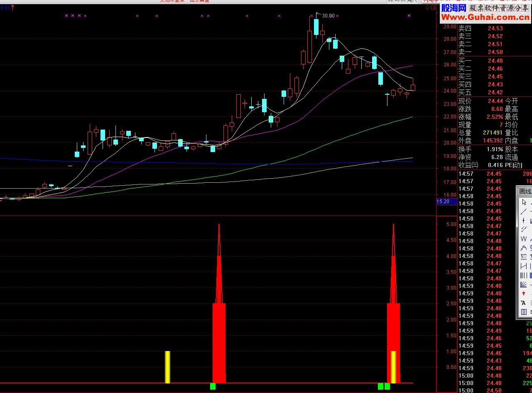Viewport: 532px width, 393px height.
Task: Click the 现价 24.44 current price value
Action: [495, 101]
